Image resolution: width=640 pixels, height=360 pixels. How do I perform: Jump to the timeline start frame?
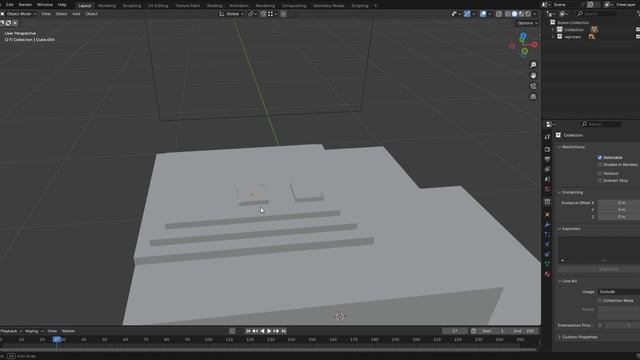(248, 331)
